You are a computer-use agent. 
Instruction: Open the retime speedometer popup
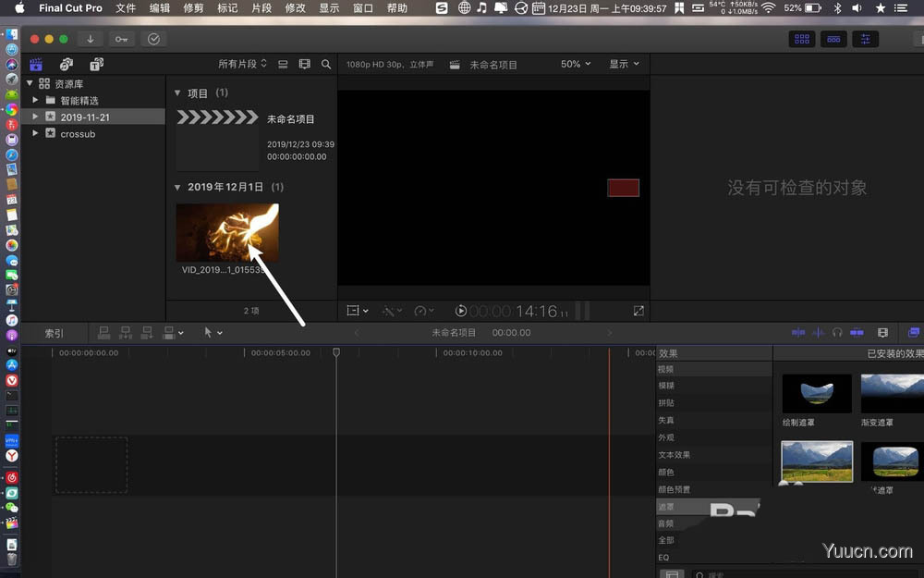click(x=424, y=310)
